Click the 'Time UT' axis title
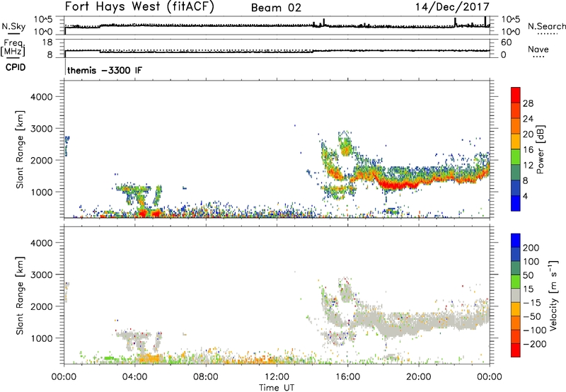The image size is (566, 392). [x=277, y=388]
